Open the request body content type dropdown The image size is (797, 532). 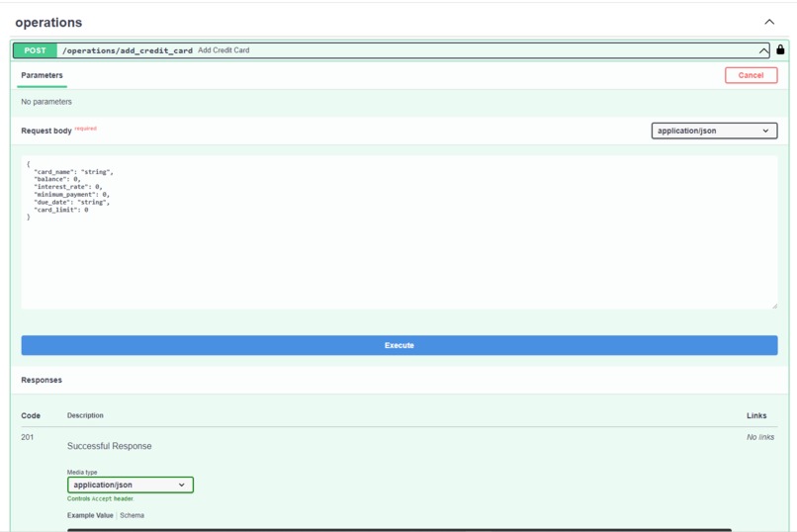point(714,131)
